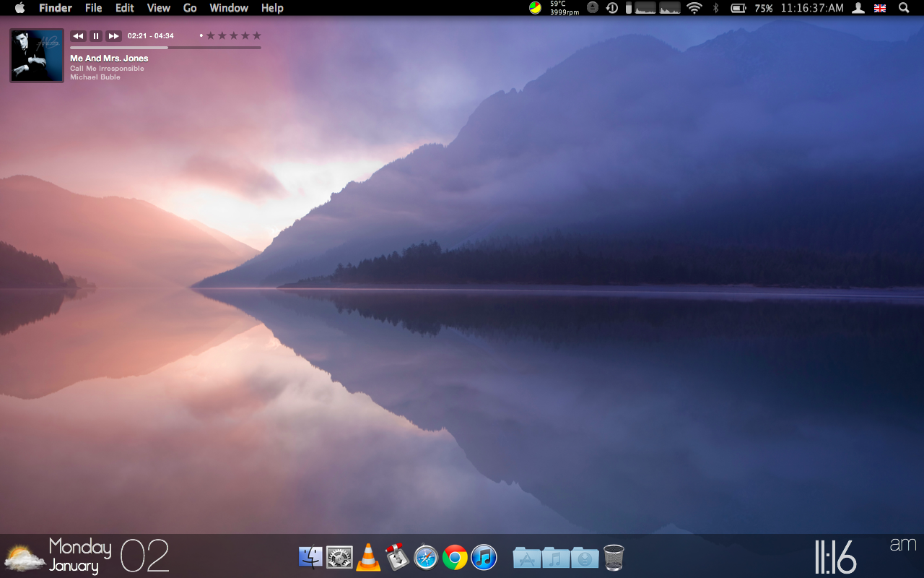Click the song title Me And Mrs. Jones

coord(109,59)
